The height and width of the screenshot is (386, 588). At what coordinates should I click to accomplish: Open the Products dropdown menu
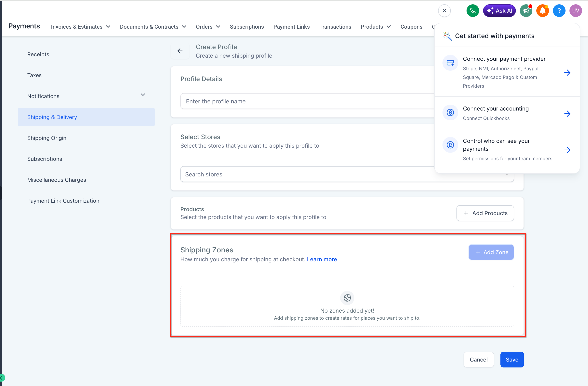[x=375, y=26]
